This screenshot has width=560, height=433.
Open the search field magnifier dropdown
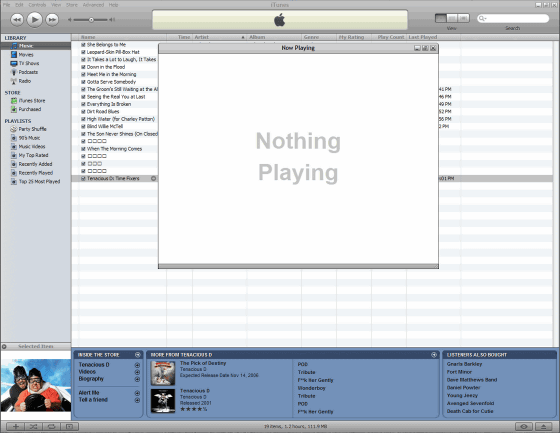pos(483,18)
